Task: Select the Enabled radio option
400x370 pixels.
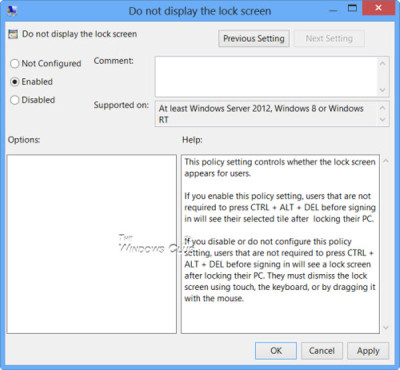Action: (14, 82)
